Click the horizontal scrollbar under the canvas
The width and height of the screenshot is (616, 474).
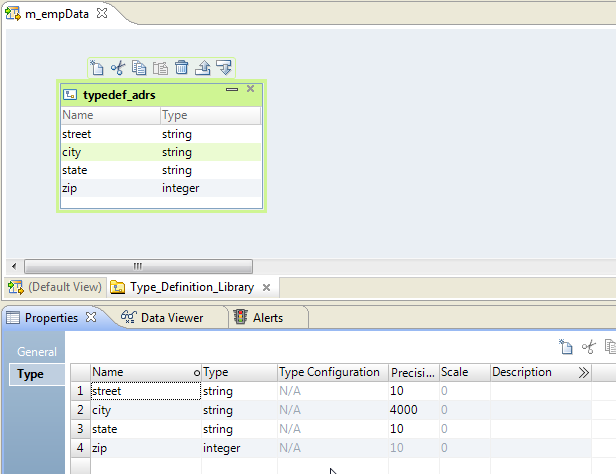point(138,266)
